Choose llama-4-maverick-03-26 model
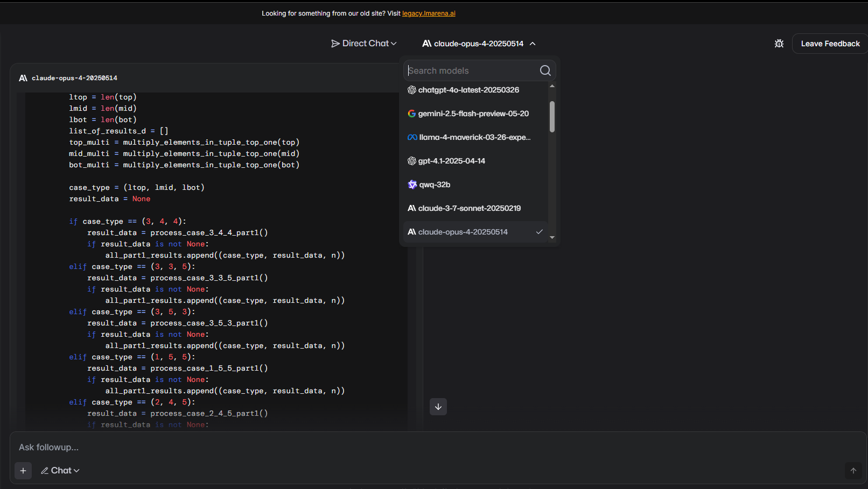The height and width of the screenshot is (489, 868). 475,137
